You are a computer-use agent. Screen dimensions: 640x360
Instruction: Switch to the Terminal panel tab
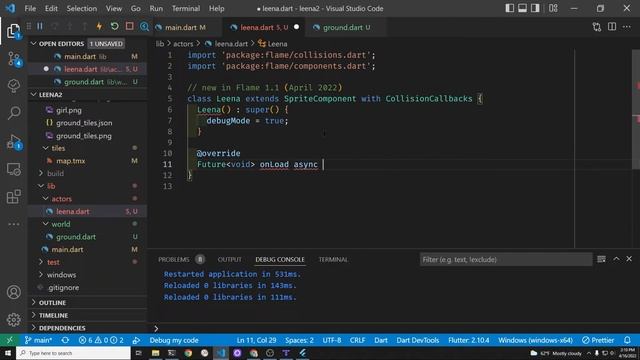[333, 260]
